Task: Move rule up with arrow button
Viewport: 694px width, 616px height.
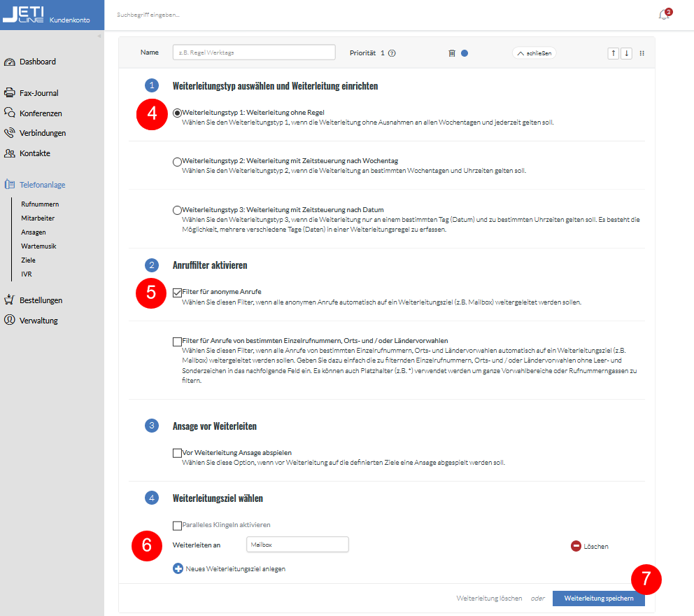Action: (x=613, y=53)
